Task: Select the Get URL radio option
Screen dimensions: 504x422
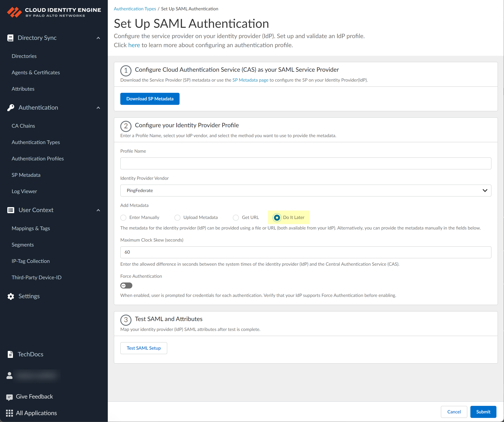Action: point(236,217)
